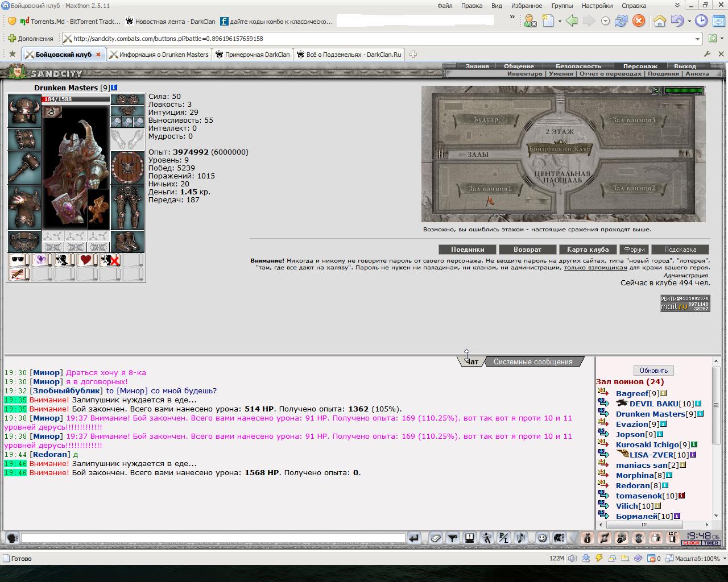Click the Подсказка button
Screen dimensions: 728x582
point(680,250)
